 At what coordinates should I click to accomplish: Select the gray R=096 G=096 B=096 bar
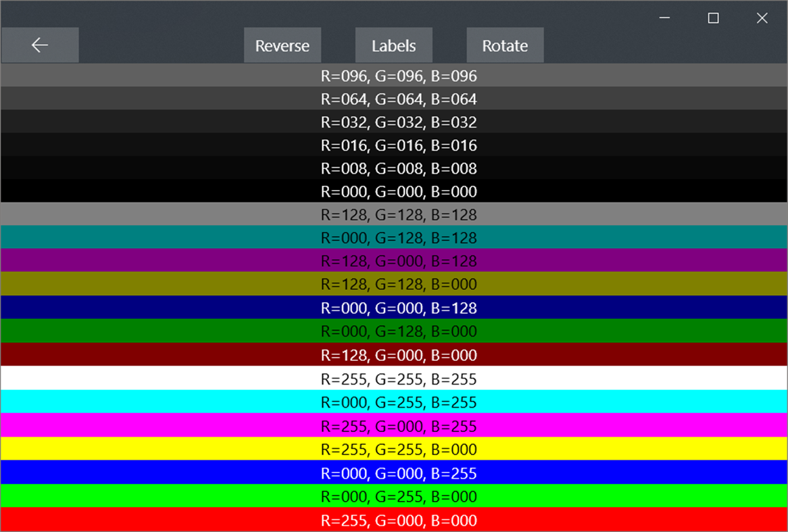(394, 76)
